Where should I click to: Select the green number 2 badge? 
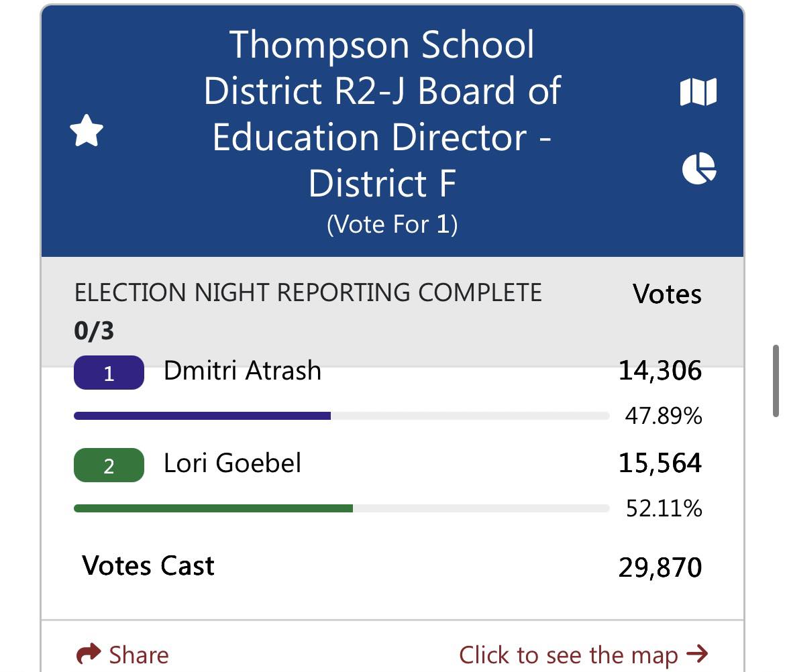[x=109, y=465]
